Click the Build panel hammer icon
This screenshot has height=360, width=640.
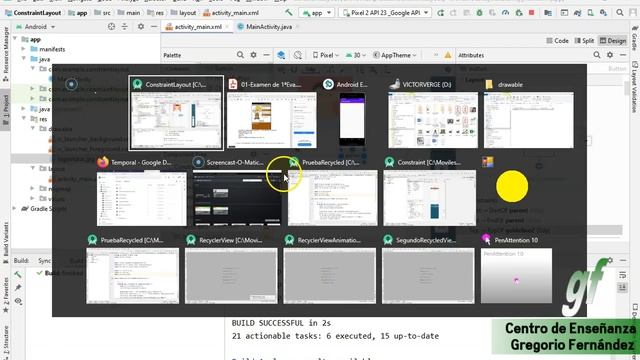coord(18,274)
